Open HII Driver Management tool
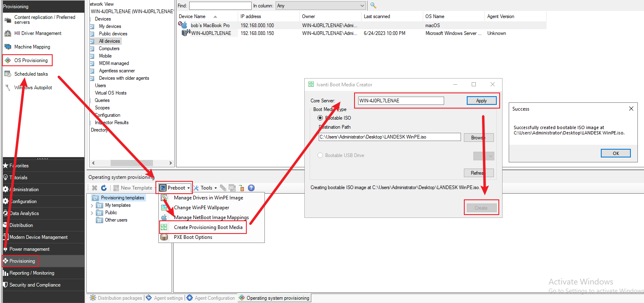 (x=37, y=33)
